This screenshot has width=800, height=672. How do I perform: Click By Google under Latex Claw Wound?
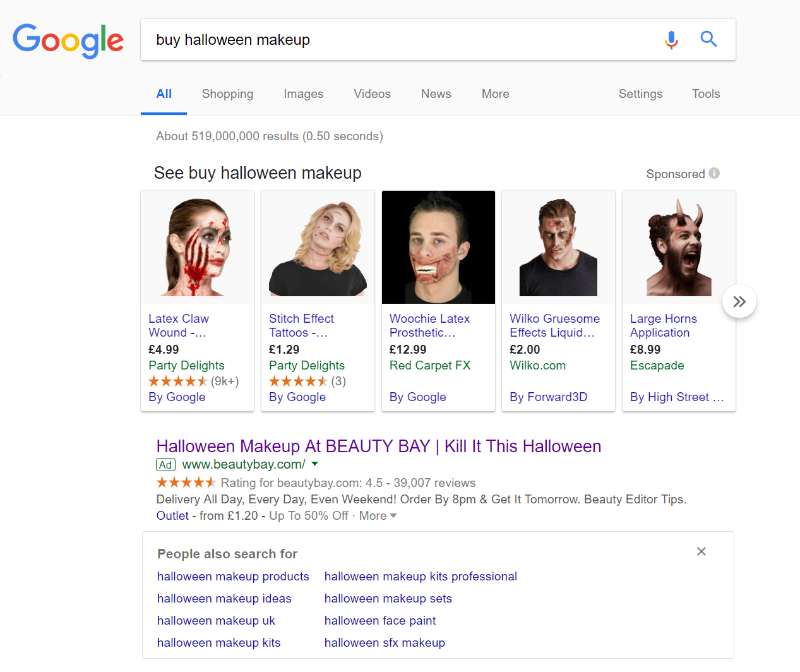tap(177, 397)
